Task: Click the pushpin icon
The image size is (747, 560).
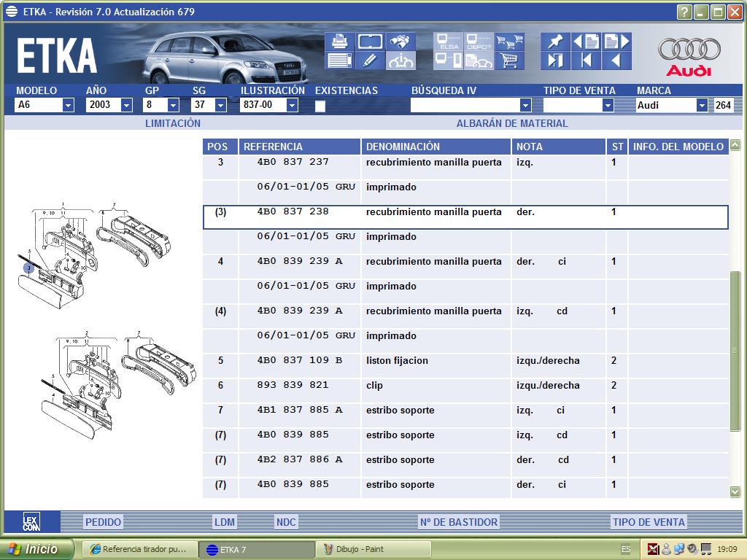Action: 555,42
